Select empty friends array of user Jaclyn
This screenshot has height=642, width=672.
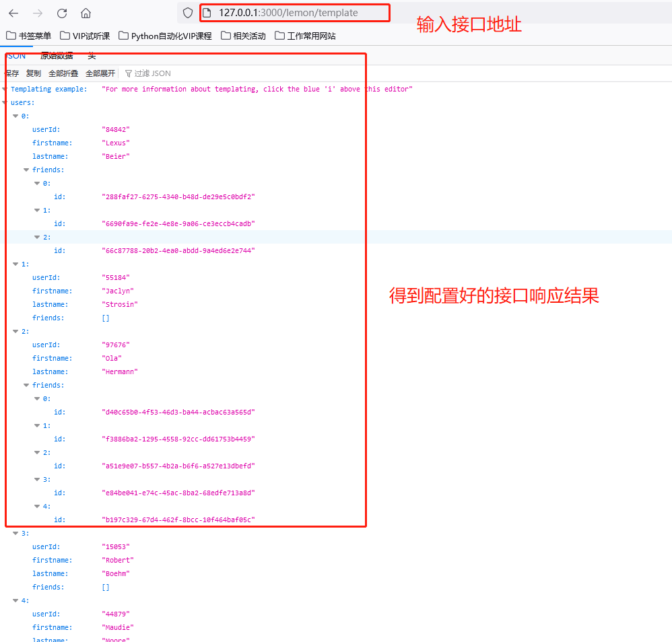pyautogui.click(x=106, y=318)
